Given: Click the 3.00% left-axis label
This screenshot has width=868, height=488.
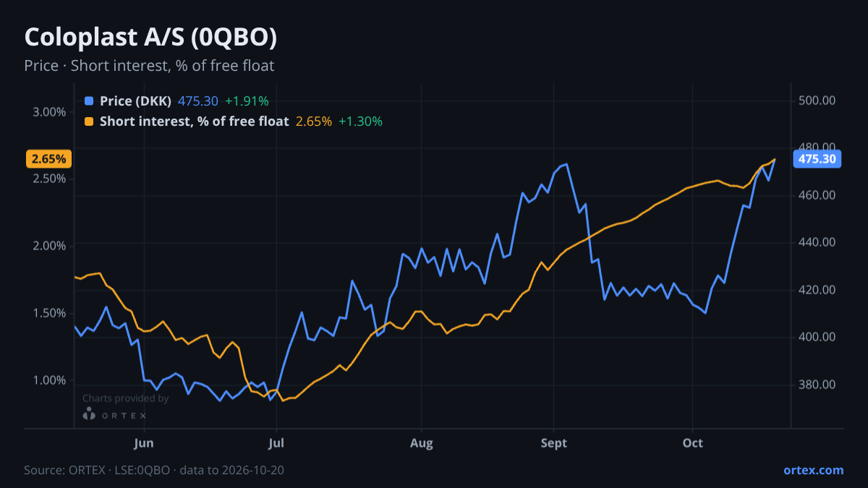Looking at the screenshot, I should click(49, 112).
